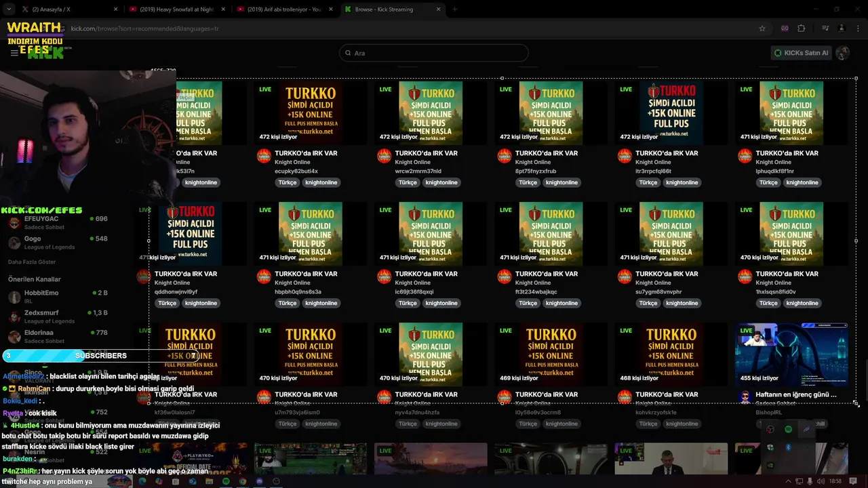Open the press conference live thumbnail
Screen dimensions: 868x488
coord(671,459)
